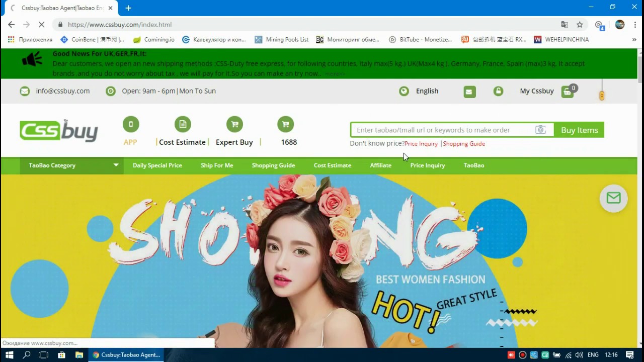Open the APP phone icon

(x=131, y=124)
